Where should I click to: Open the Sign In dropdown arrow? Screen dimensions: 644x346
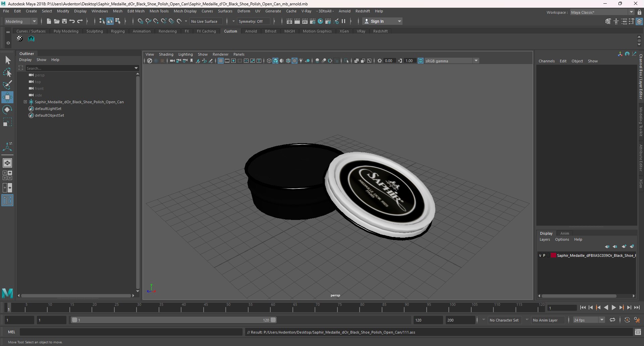(399, 21)
